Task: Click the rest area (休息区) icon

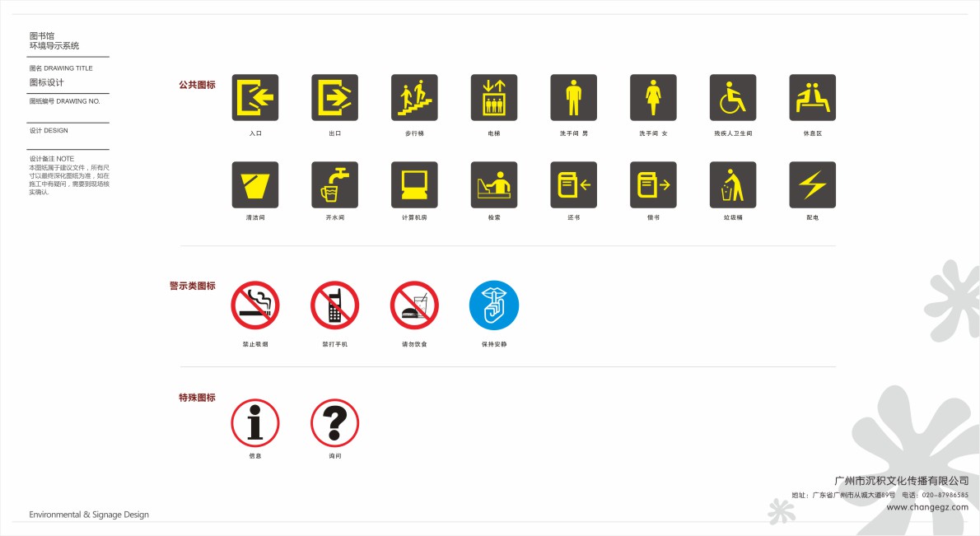Action: pyautogui.click(x=813, y=97)
